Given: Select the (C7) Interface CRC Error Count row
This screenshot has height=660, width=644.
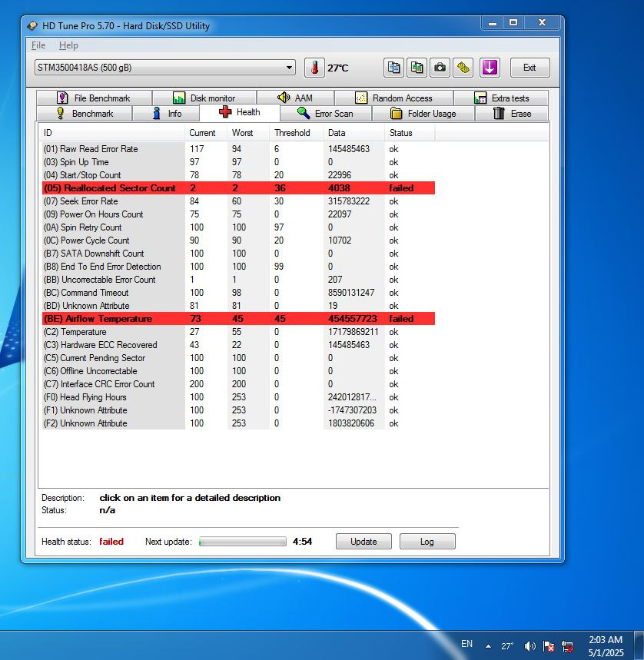Looking at the screenshot, I should pos(239,384).
